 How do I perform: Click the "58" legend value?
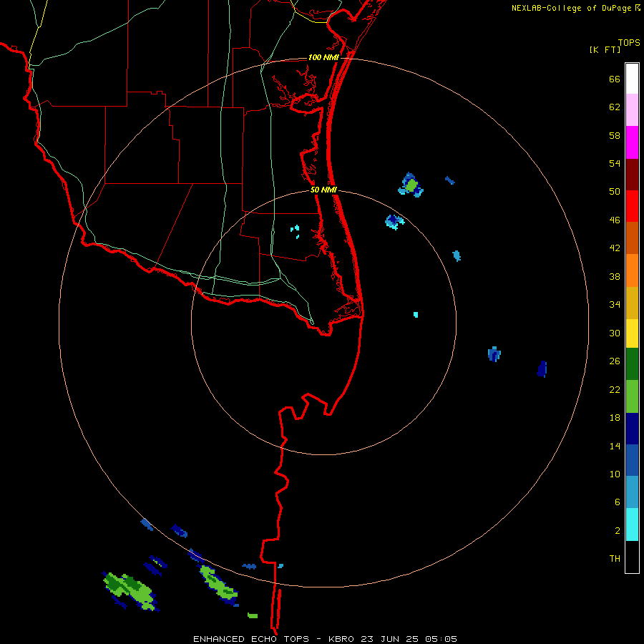[615, 135]
